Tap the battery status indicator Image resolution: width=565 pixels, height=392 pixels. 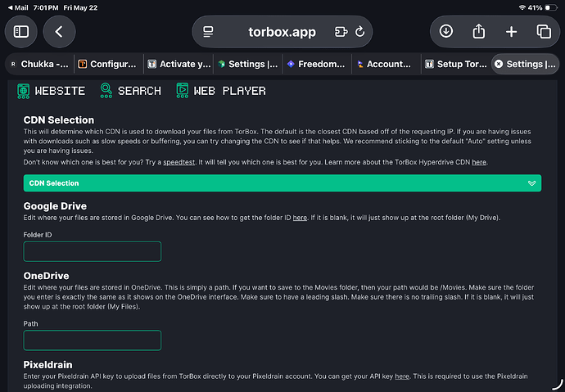coord(551,7)
